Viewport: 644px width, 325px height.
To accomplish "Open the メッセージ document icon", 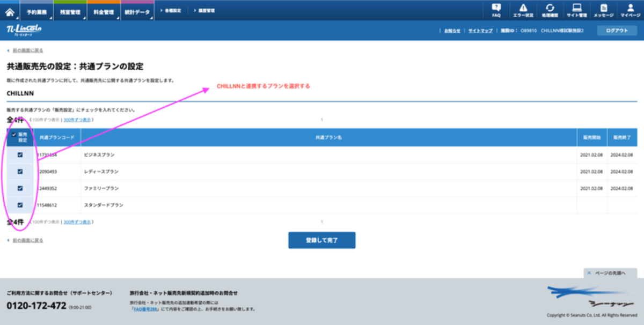I will click(603, 10).
